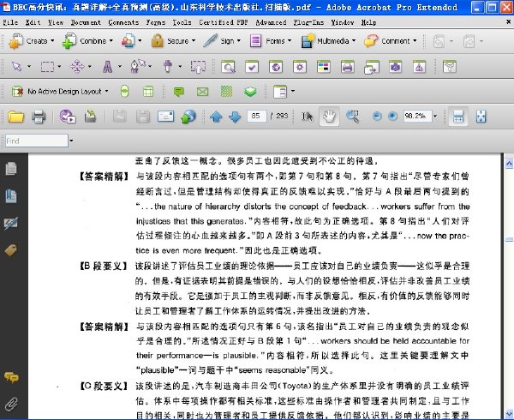Click the Secure padlock icon
This screenshot has height=420, width=514.
[158, 41]
